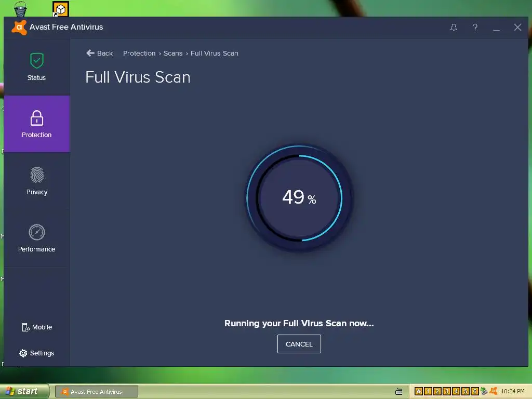Cancel the running Full Virus Scan
The image size is (532, 399).
point(299,344)
